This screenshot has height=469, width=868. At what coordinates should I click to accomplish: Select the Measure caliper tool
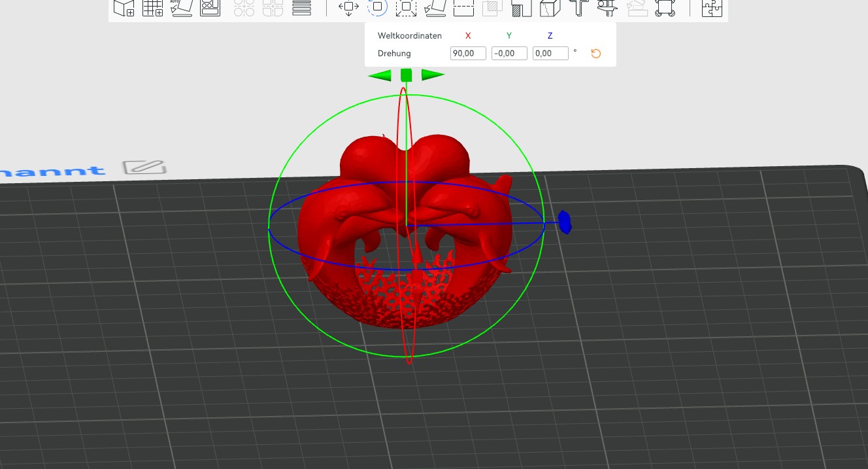608,8
